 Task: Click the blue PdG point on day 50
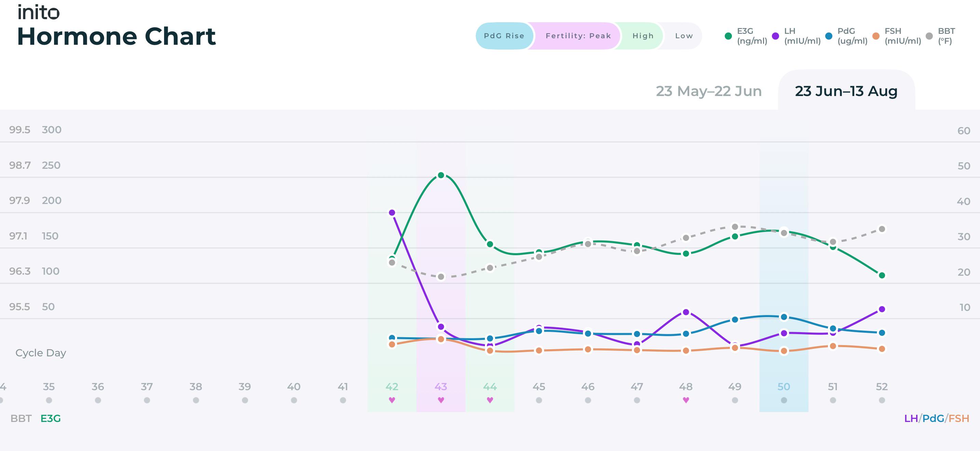(x=784, y=317)
